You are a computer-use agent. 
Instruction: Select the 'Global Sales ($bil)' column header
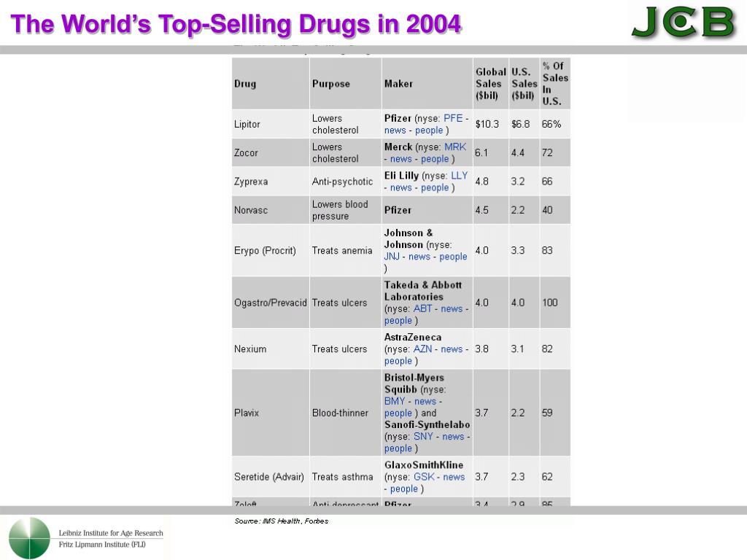tap(491, 84)
